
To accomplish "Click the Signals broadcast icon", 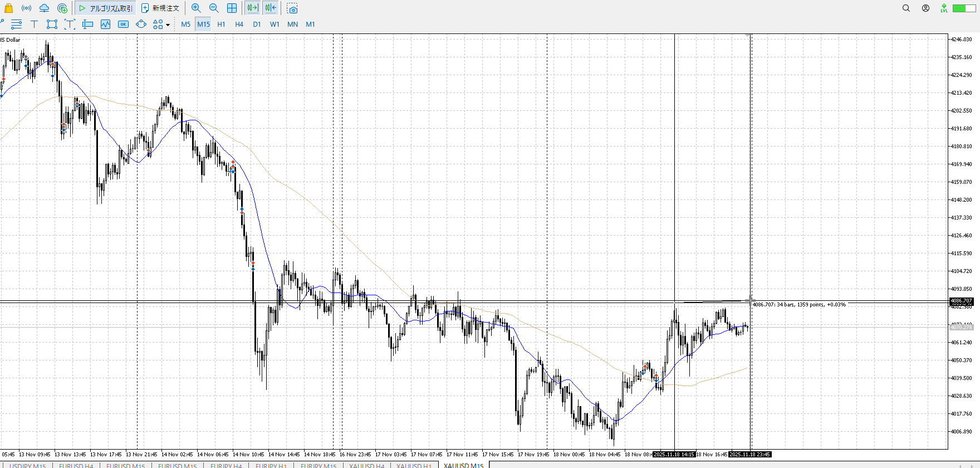I will pos(26,8).
